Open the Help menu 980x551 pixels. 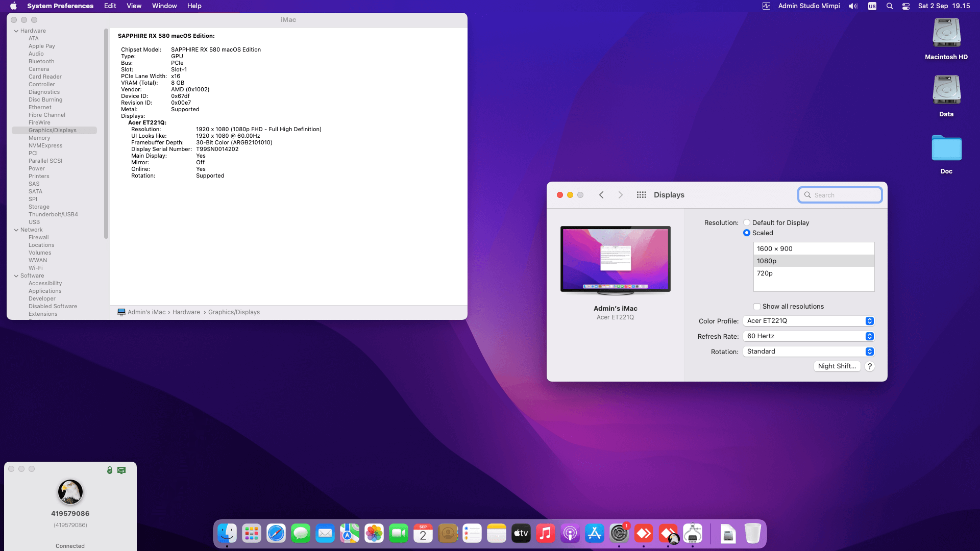pyautogui.click(x=194, y=6)
